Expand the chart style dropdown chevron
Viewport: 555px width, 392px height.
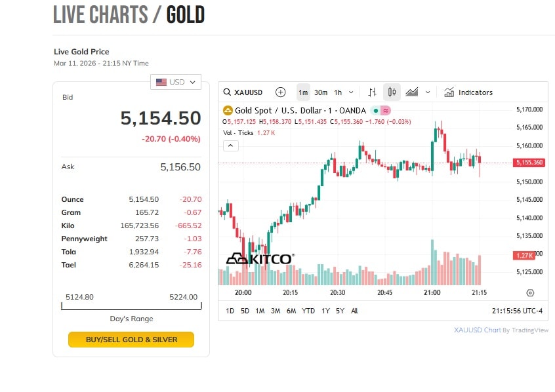coord(428,92)
